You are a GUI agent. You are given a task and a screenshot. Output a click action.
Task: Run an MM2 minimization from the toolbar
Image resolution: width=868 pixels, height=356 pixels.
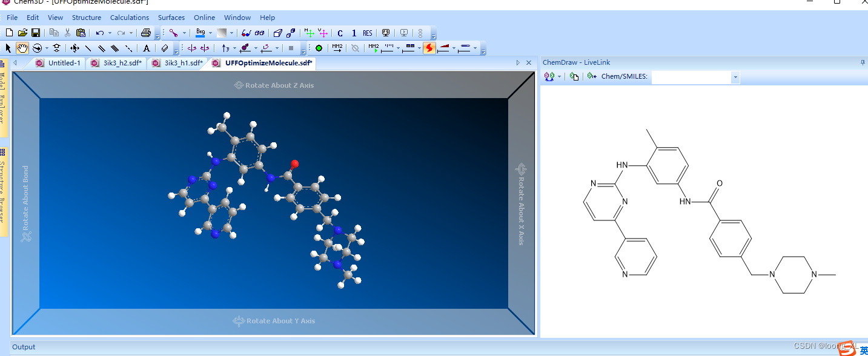coord(337,48)
